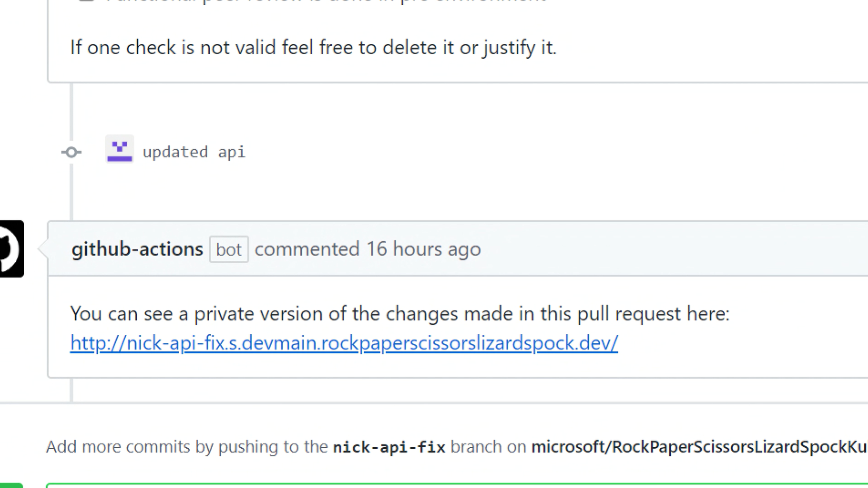Image resolution: width=868 pixels, height=488 pixels.
Task: Open the nick-api-fix devmain preview URL
Action: pos(344,343)
